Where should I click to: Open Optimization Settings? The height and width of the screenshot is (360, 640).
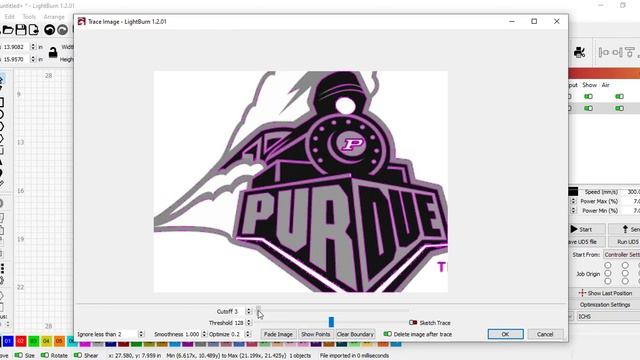[x=605, y=304]
